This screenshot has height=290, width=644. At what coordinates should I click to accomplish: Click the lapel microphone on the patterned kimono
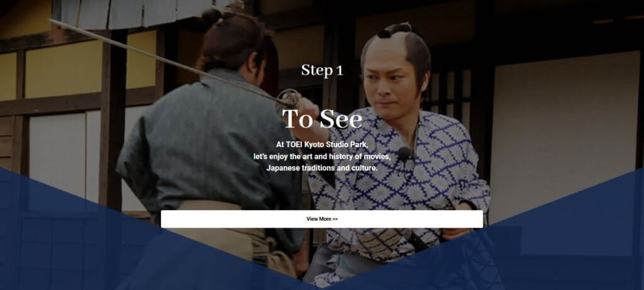click(404, 153)
